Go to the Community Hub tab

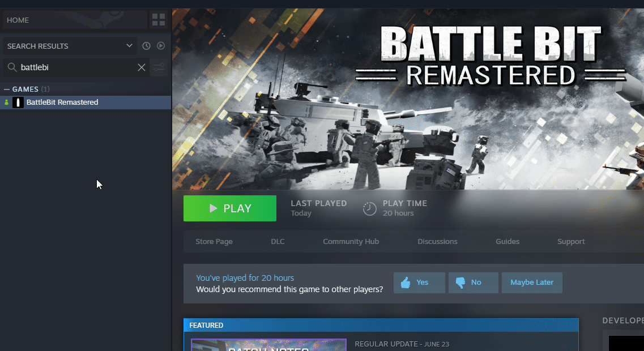tap(351, 242)
